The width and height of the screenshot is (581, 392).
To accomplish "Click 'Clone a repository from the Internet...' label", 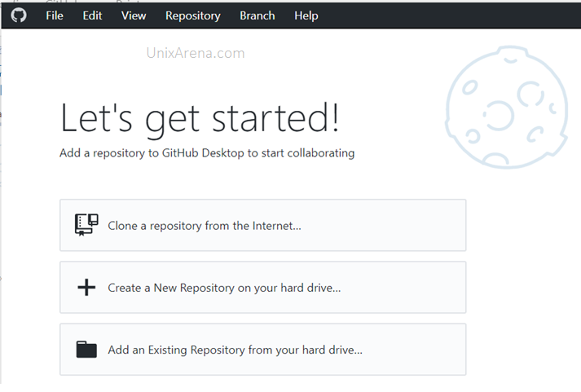I will 205,226.
